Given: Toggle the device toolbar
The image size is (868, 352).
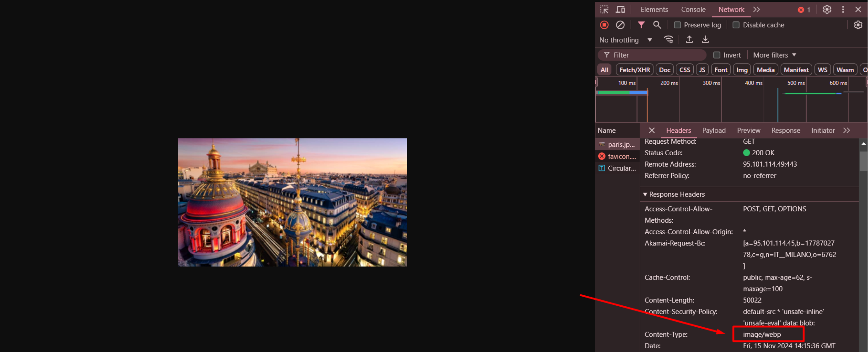Looking at the screenshot, I should click(620, 9).
